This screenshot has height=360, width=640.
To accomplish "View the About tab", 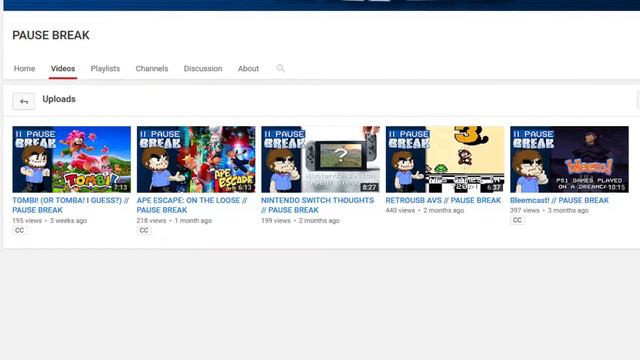I will (x=248, y=69).
